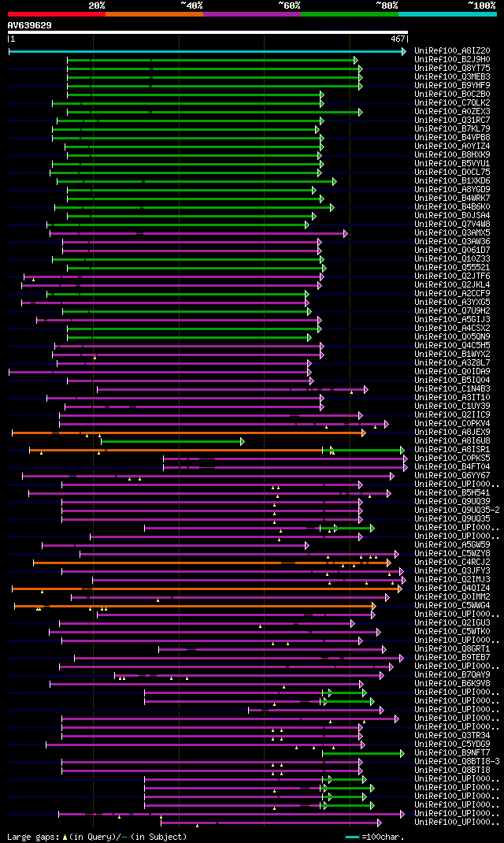Select the UniRef100_B1WYX2 label
The width and height of the screenshot is (504, 843).
pos(452,355)
